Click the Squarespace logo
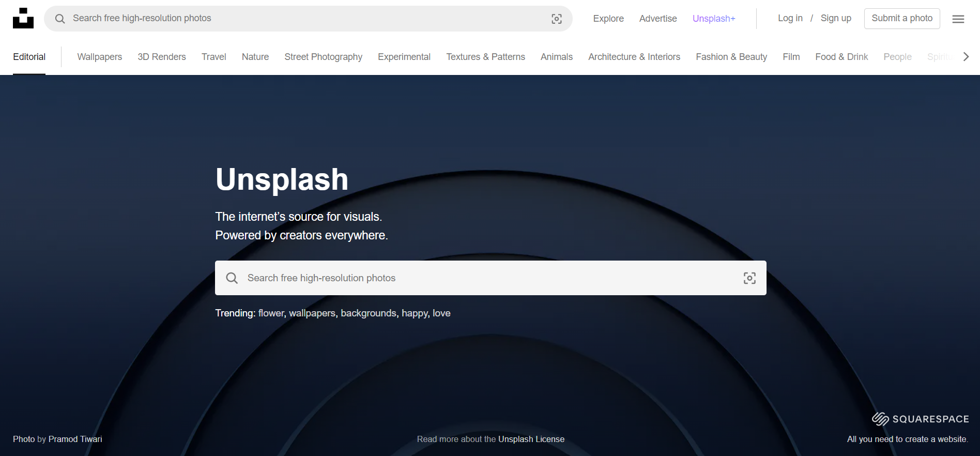This screenshot has height=456, width=980. pos(920,419)
